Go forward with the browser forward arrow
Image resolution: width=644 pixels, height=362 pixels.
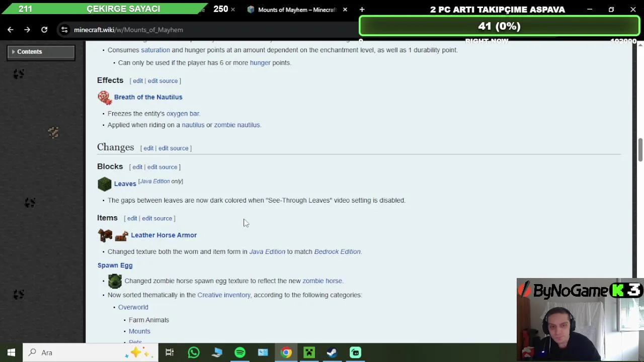tap(27, 30)
